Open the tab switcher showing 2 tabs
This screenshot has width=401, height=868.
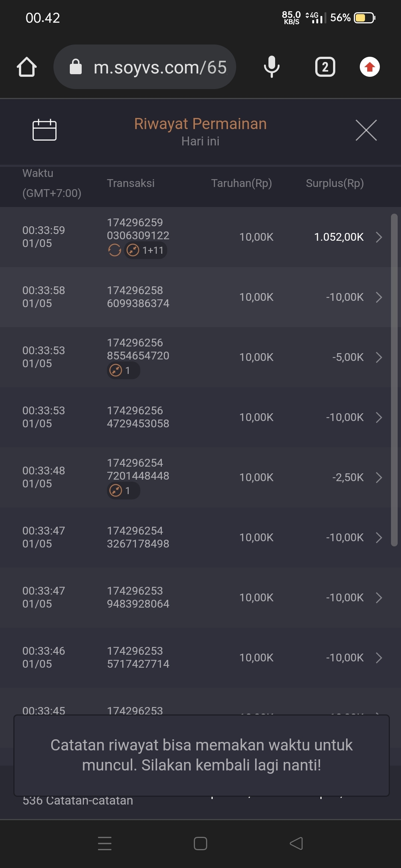[x=325, y=67]
